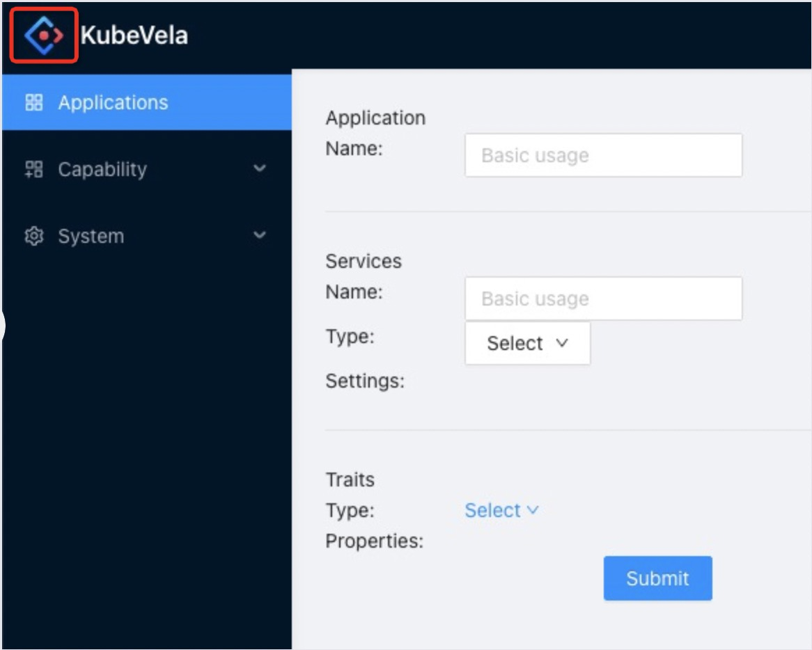Open the Select dropdown under Services Type
Screen dimensions: 812x650
click(x=527, y=343)
